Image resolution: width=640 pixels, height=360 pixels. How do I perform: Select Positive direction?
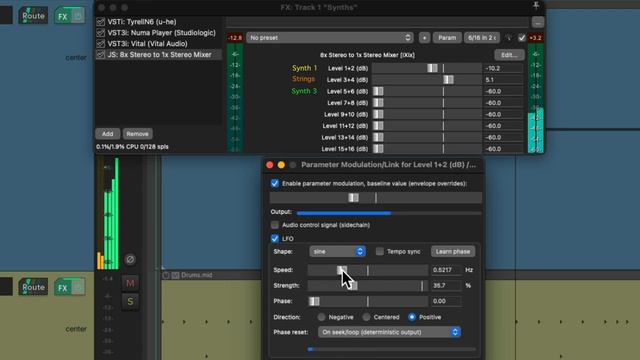pyautogui.click(x=412, y=317)
